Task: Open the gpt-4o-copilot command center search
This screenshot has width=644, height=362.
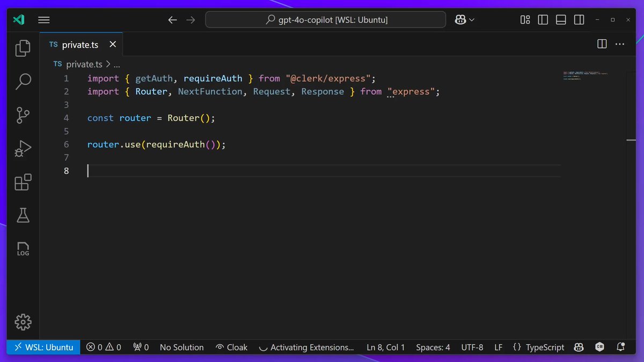Action: coord(326,20)
